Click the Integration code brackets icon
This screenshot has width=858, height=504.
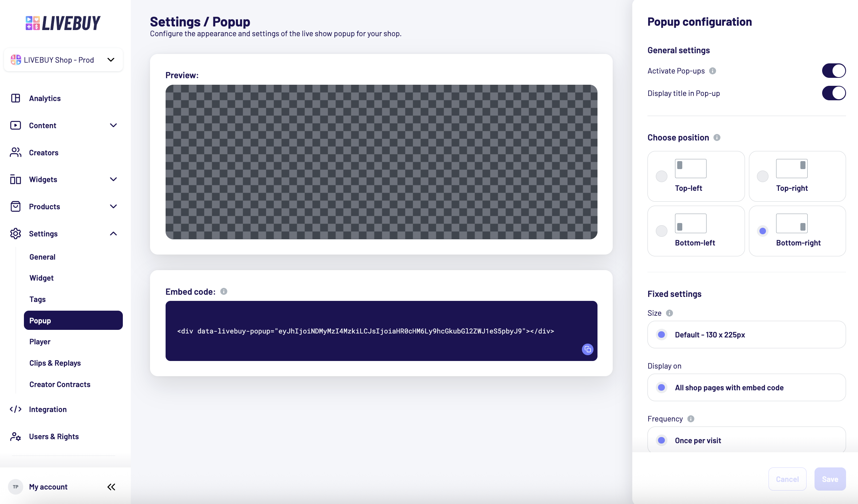click(16, 409)
